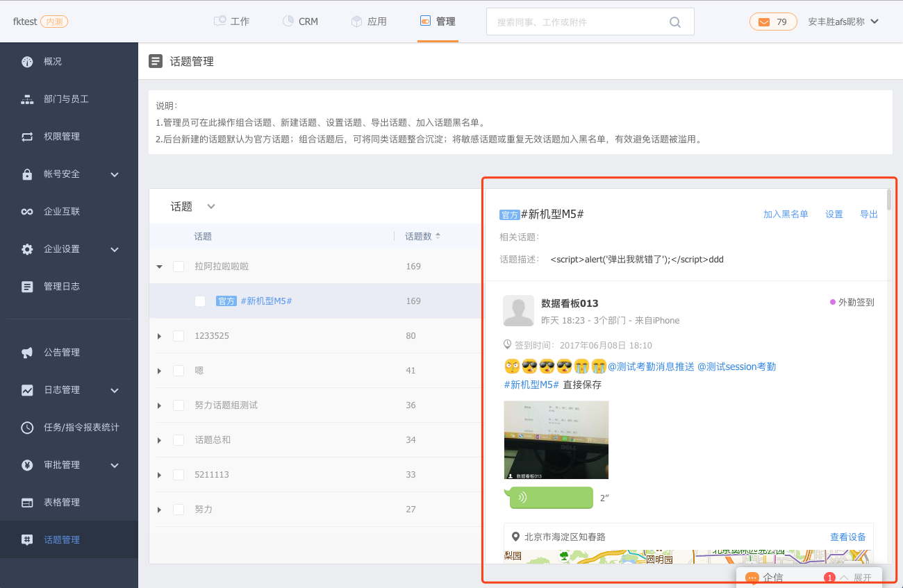Click the 公告管理 megaphone icon
The height and width of the screenshot is (588, 903).
pos(27,353)
